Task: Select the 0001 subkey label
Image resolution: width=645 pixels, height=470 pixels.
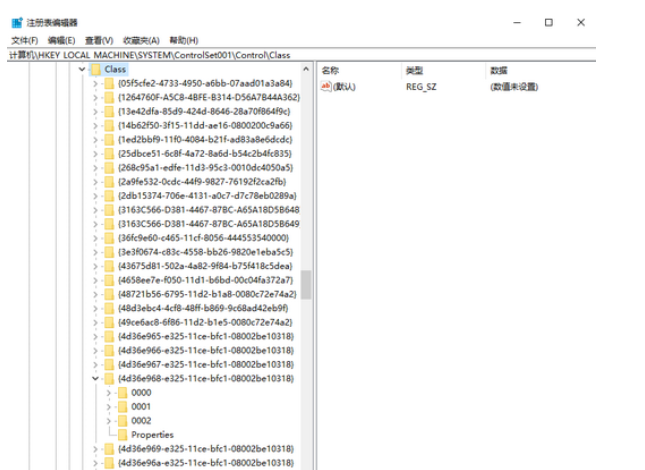Action: 141,407
